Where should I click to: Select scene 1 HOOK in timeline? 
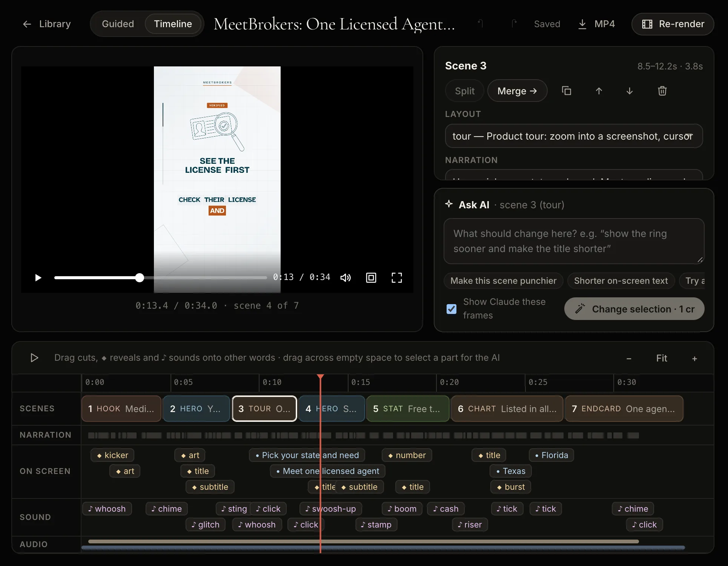point(121,409)
